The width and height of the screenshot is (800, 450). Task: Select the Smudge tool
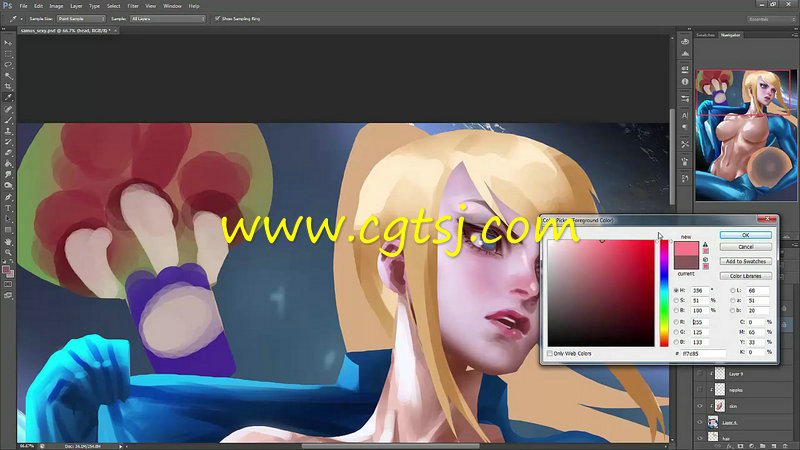pyautogui.click(x=8, y=175)
